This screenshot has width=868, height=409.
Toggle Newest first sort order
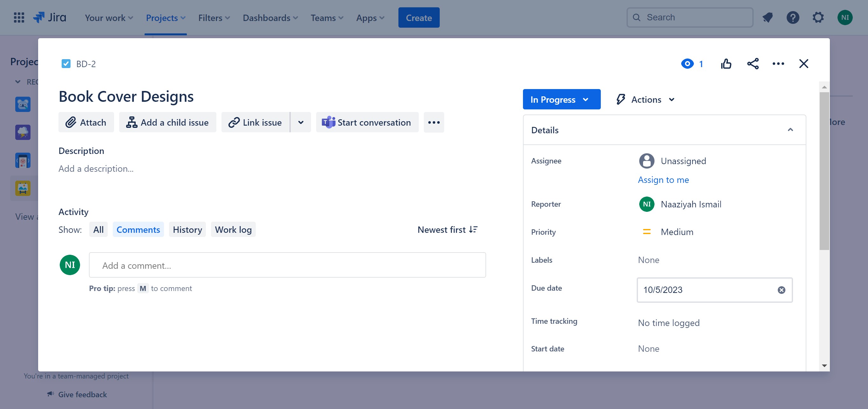coord(447,230)
